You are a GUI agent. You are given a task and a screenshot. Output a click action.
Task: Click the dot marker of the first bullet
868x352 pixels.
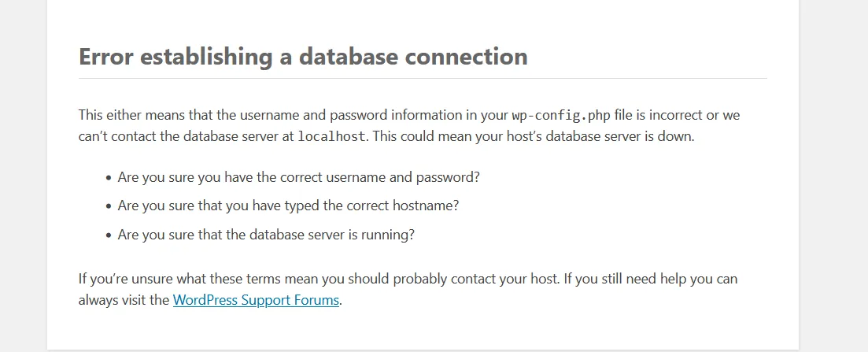coord(108,178)
